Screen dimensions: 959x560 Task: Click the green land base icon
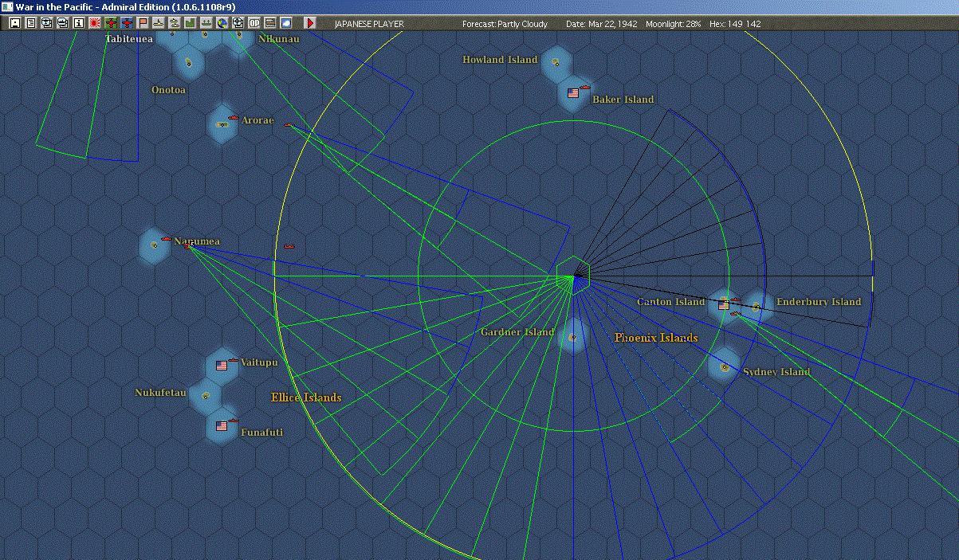pos(191,23)
